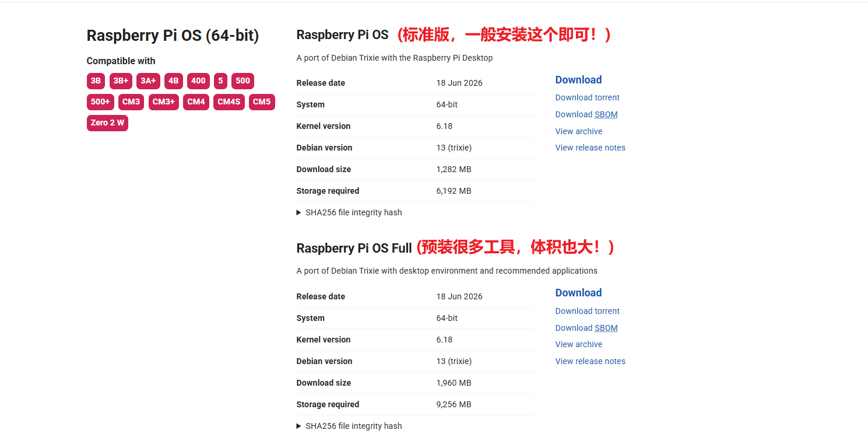868x444 pixels.
Task: Click the Compatible with label
Action: (121, 61)
